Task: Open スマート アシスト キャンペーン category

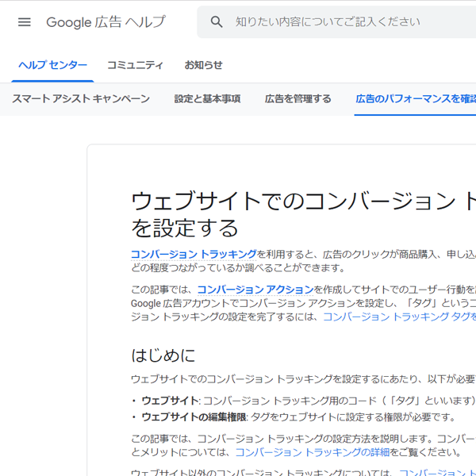Action: click(81, 99)
